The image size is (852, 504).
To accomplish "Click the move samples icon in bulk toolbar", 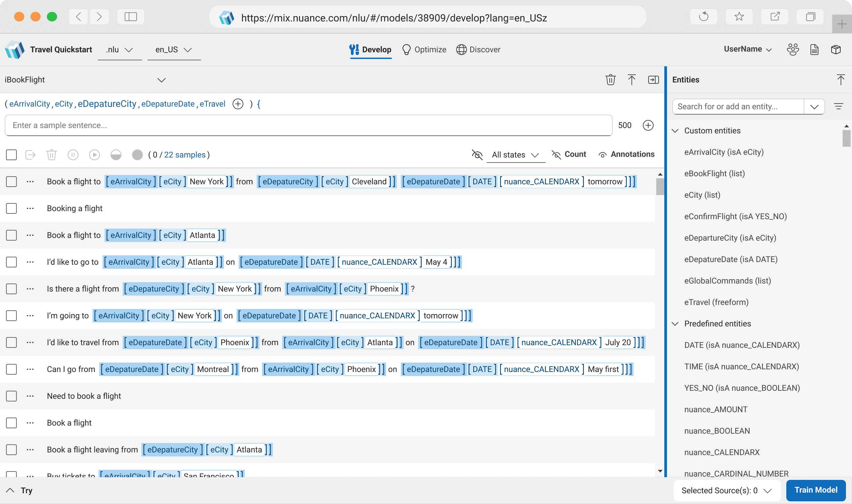I will (x=31, y=155).
